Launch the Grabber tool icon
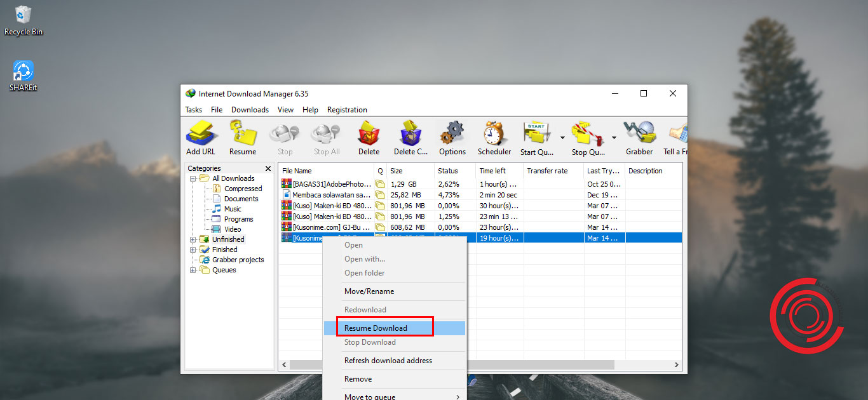 click(639, 138)
